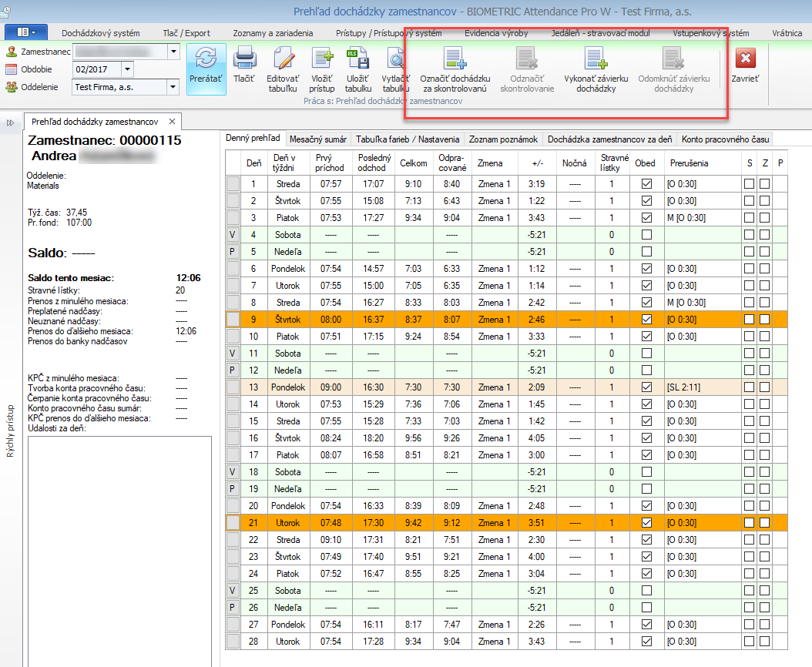The image size is (812, 667).
Task: Open the blue application menu button
Action: [26, 32]
